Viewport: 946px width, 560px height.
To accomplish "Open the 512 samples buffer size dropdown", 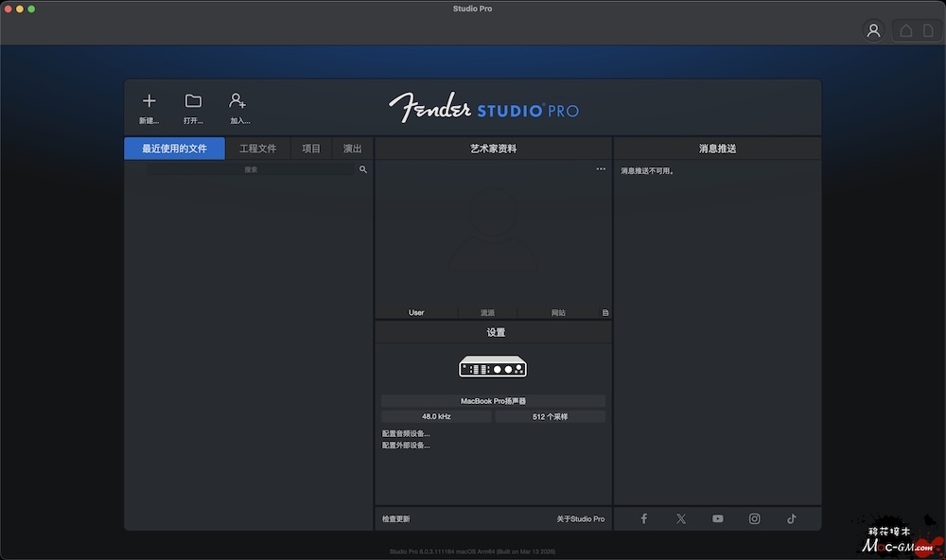I will (x=551, y=416).
